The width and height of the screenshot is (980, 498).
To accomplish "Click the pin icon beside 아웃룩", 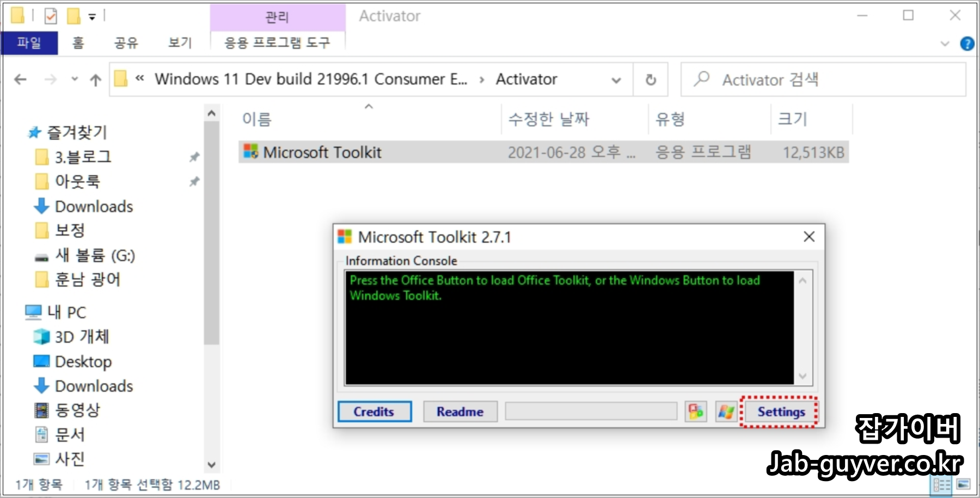I will point(194,182).
